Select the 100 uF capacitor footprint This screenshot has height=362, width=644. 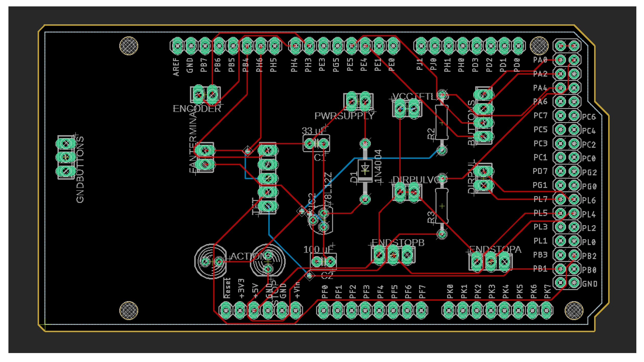pos(324,262)
